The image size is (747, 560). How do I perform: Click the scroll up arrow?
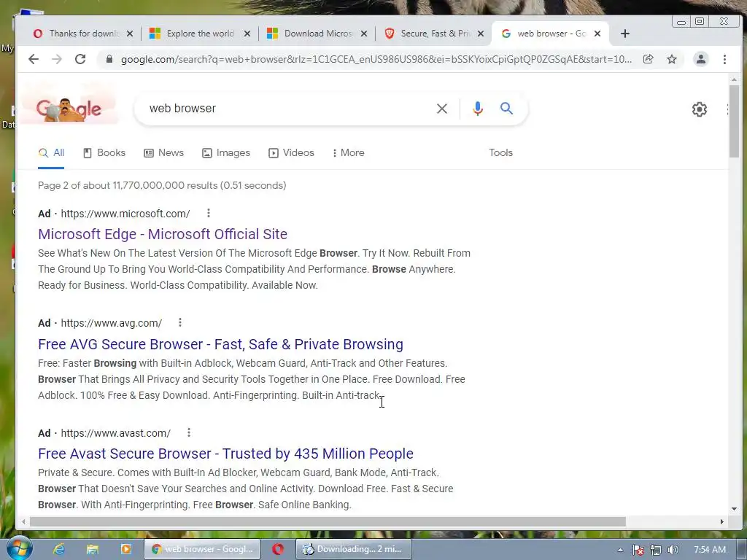pos(734,79)
